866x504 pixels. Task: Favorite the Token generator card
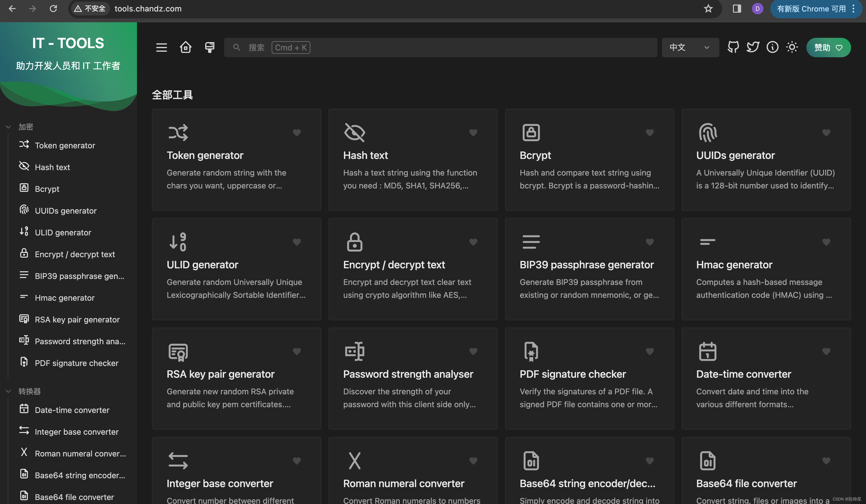pos(297,133)
